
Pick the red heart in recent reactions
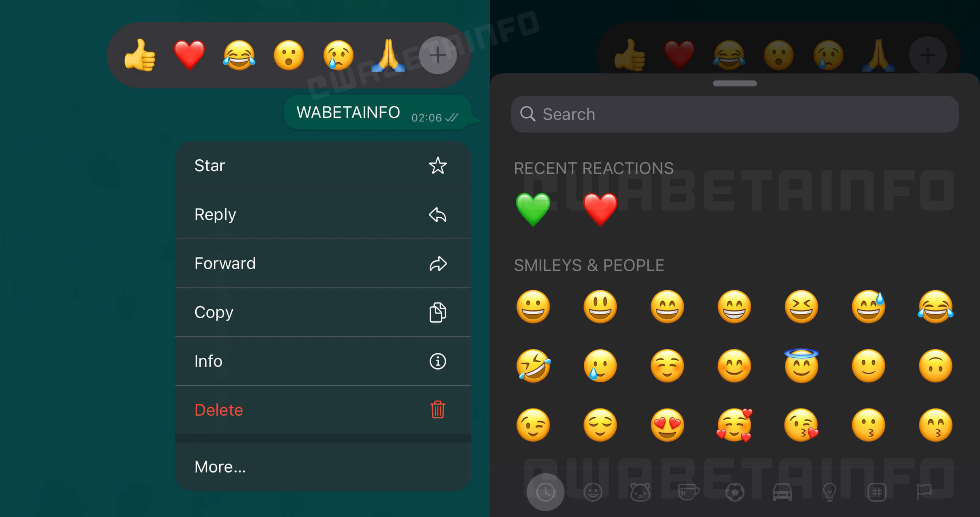tap(600, 209)
